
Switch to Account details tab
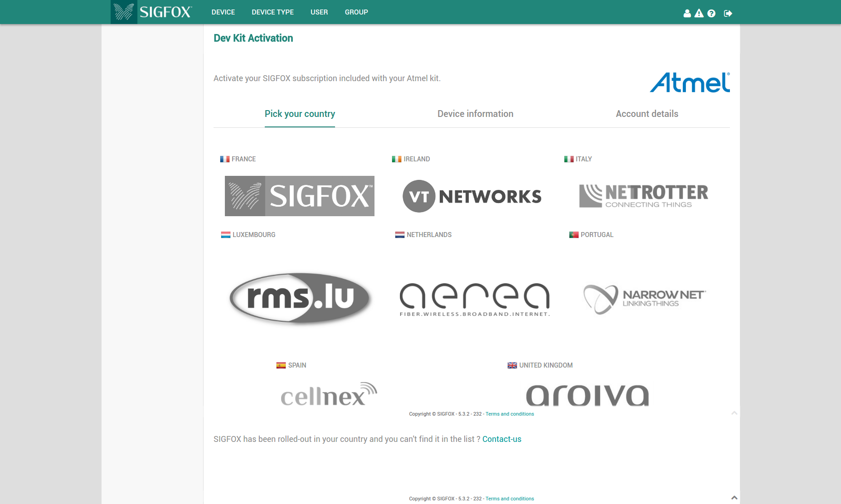pyautogui.click(x=647, y=114)
